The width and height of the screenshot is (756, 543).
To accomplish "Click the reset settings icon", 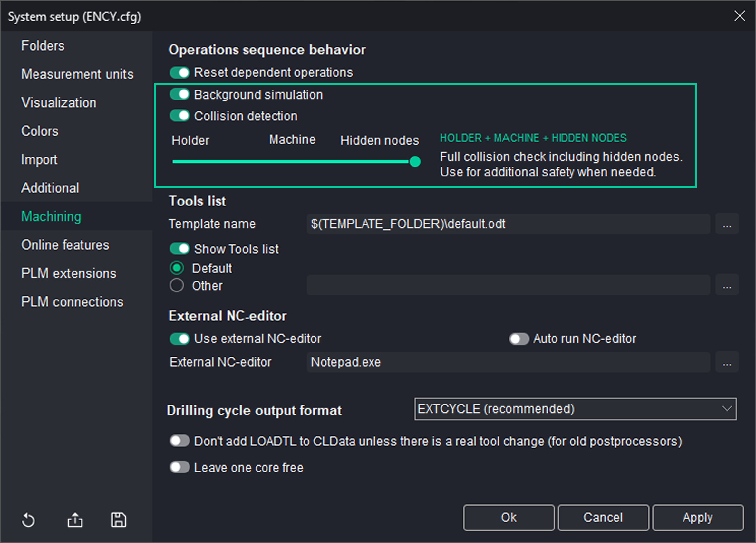I will (28, 520).
